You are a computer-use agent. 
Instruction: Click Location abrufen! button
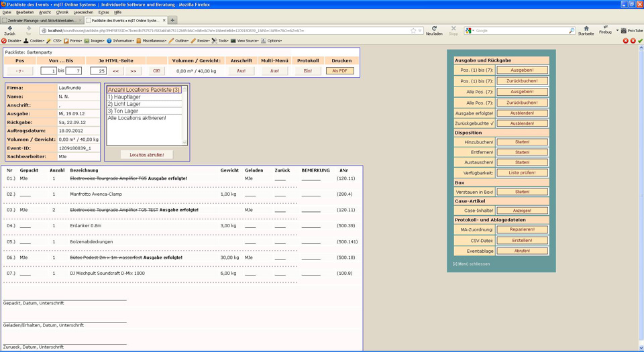pos(147,155)
